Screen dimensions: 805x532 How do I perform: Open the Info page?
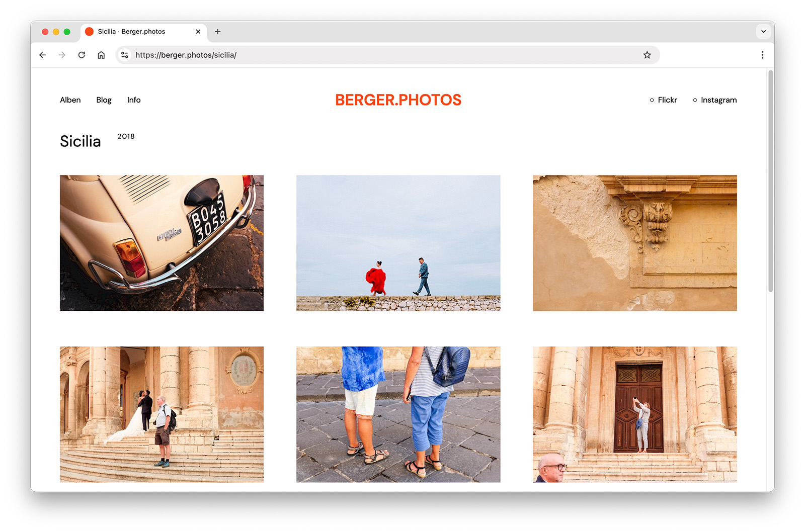point(133,100)
